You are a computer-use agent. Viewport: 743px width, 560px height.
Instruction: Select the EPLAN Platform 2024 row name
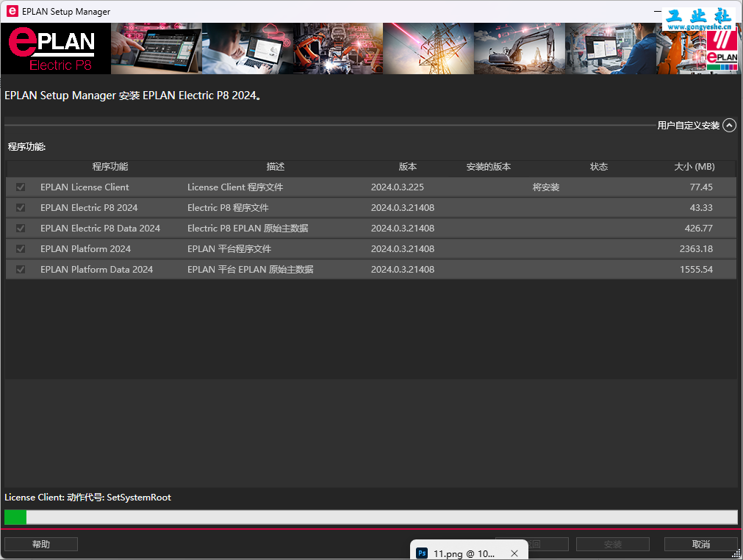85,248
